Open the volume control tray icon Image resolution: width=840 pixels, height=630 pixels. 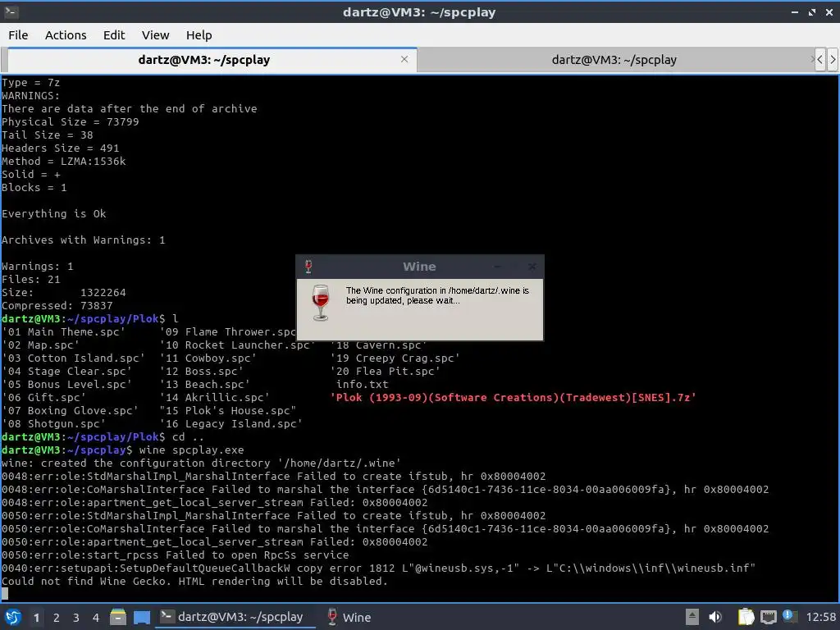715,617
